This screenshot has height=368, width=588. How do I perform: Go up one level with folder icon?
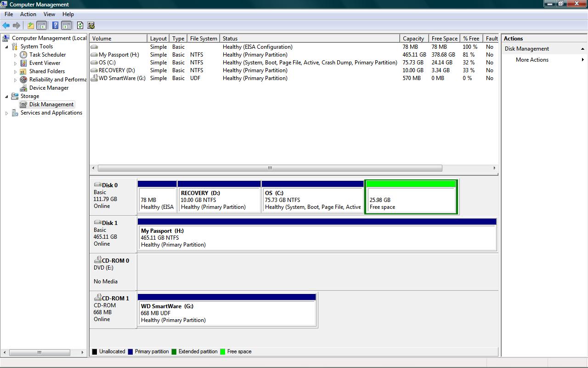tap(30, 26)
